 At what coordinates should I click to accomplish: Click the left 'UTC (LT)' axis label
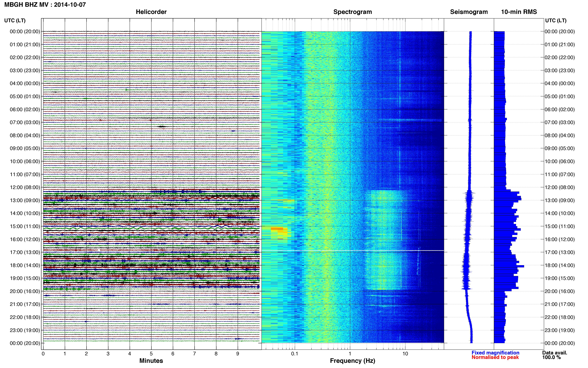coord(15,20)
